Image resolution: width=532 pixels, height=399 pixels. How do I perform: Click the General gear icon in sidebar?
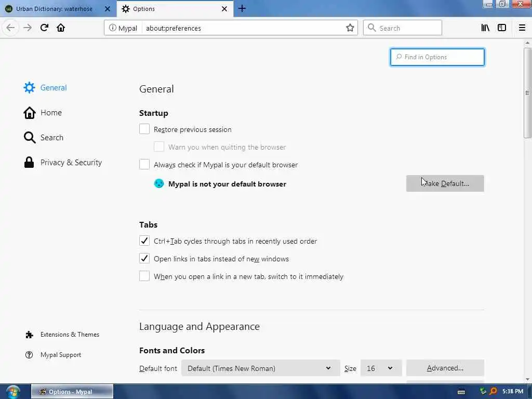click(x=29, y=87)
